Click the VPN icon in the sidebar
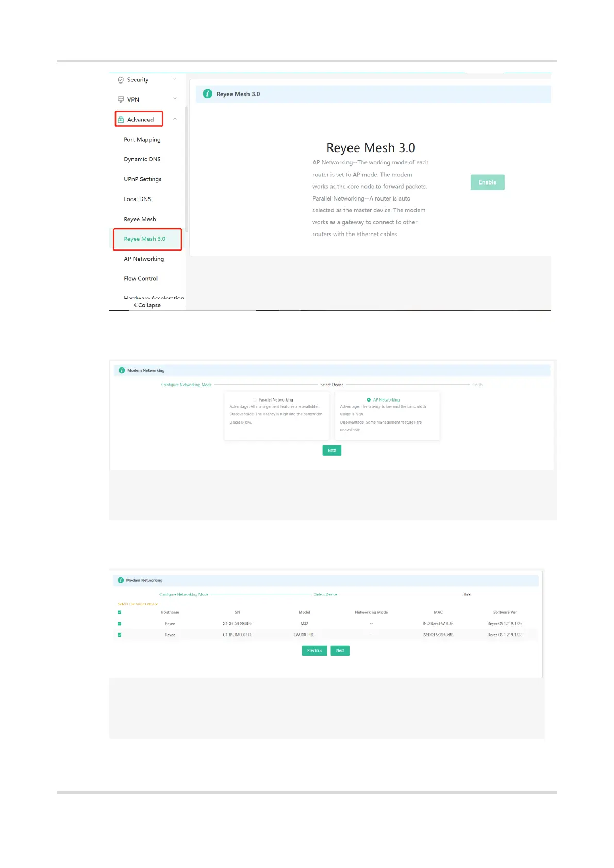 [x=121, y=99]
